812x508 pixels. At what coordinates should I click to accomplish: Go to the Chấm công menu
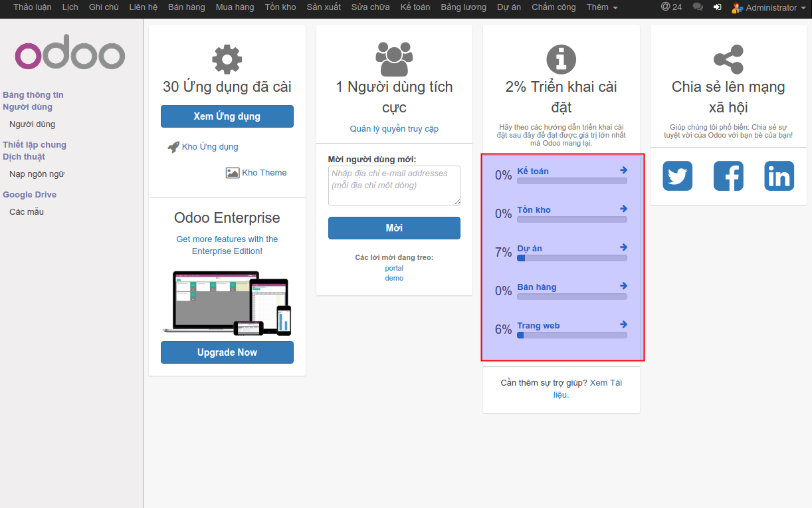coord(554,7)
